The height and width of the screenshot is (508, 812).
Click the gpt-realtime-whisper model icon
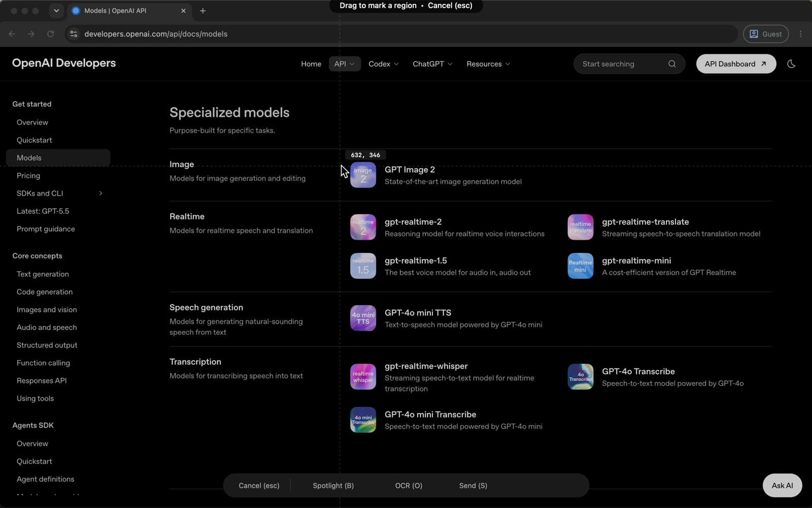click(x=363, y=377)
